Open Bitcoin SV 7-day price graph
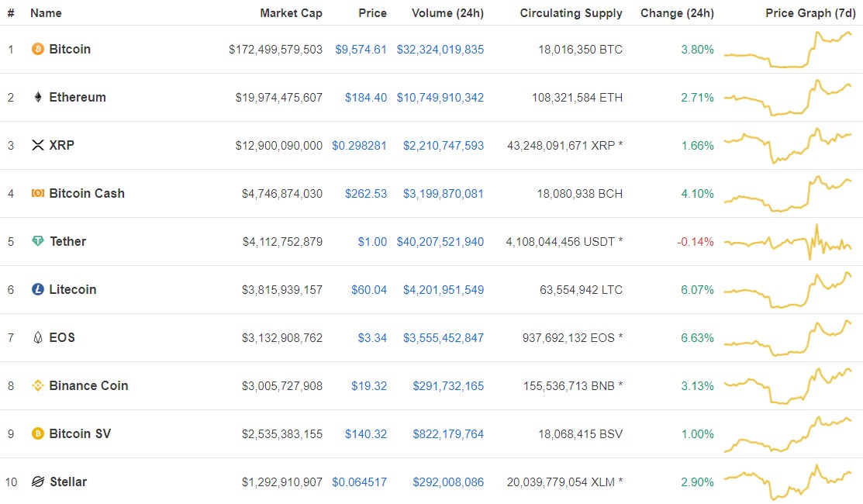863x504 pixels. tap(788, 433)
